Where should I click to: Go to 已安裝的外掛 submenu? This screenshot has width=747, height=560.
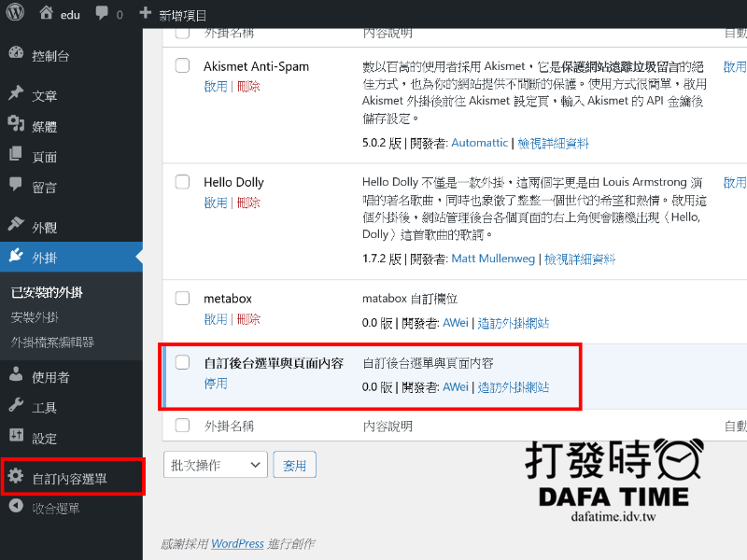47,292
